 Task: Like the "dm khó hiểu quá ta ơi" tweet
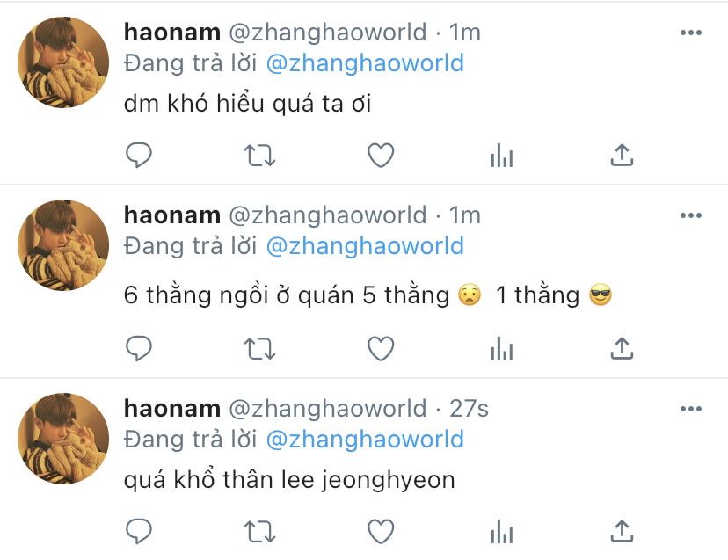coord(381,155)
